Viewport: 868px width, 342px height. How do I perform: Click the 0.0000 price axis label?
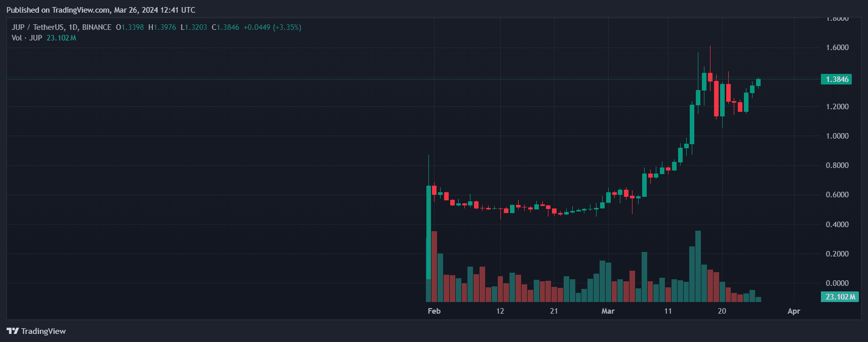point(837,283)
